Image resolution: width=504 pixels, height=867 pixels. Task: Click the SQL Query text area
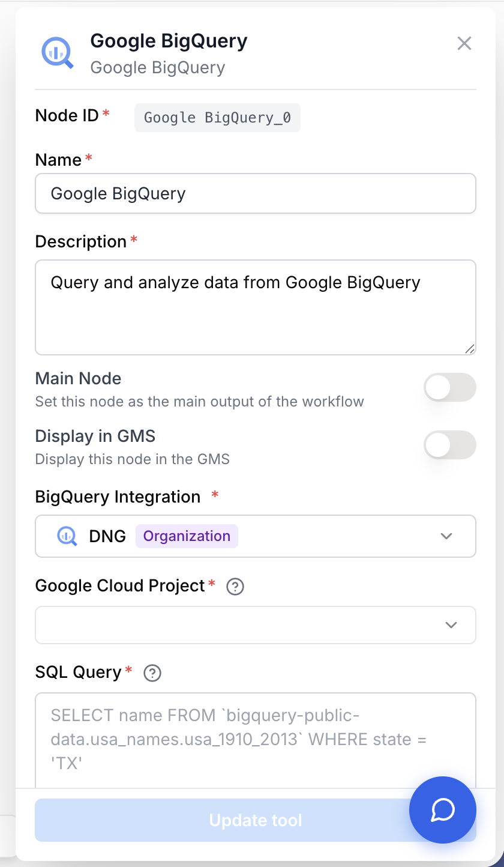[256, 740]
